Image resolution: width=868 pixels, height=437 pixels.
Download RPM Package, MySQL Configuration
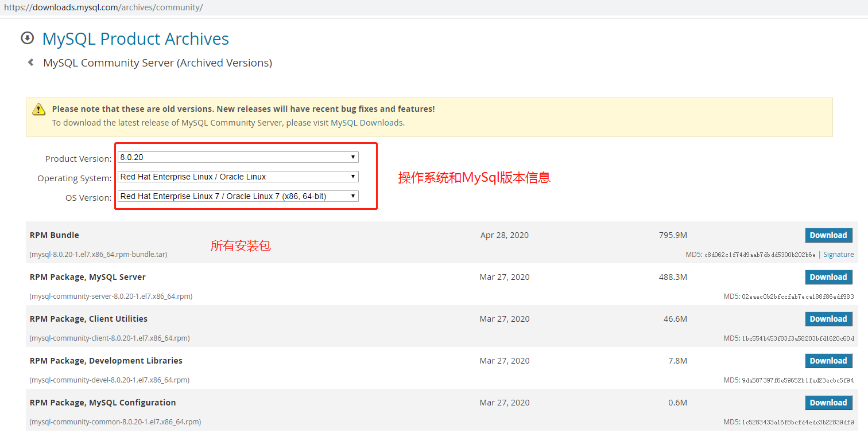[828, 403]
